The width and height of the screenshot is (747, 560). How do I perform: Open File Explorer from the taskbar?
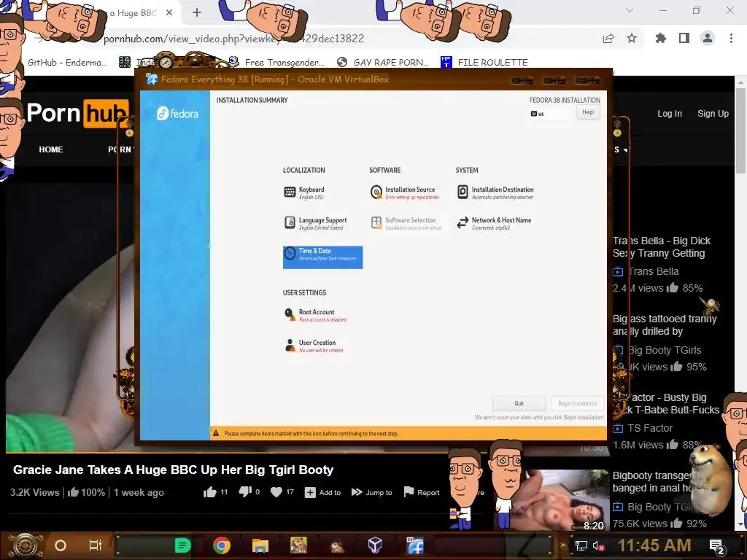click(x=260, y=545)
